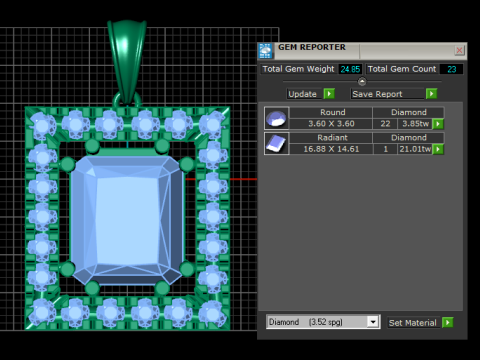Click the radiant gem thumbnail icon

click(277, 143)
